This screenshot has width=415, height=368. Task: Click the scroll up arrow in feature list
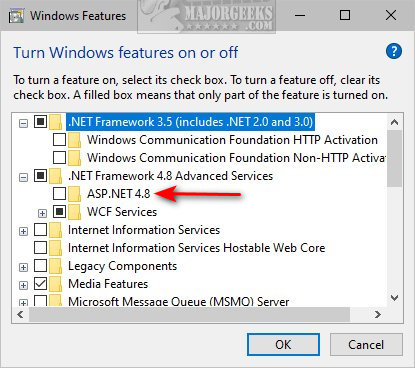click(395, 122)
